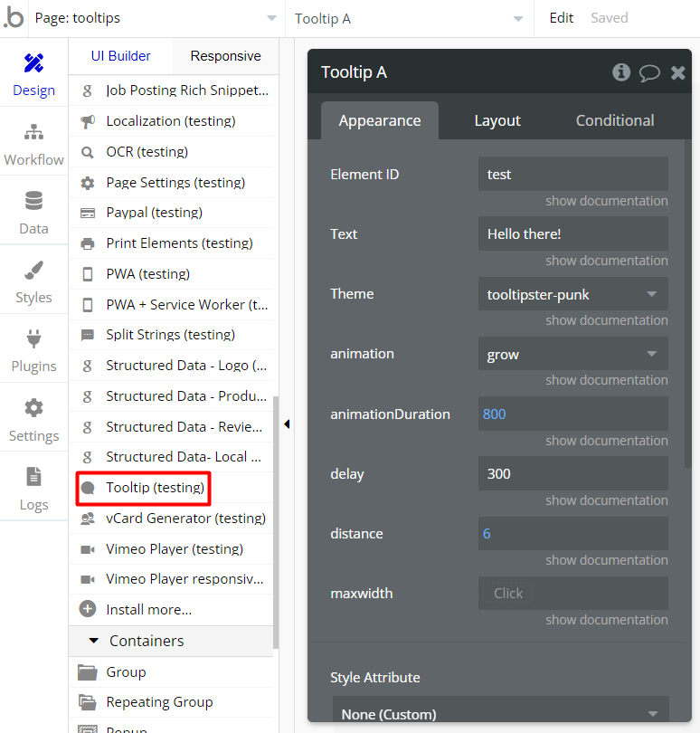700x733 pixels.
Task: Open the Theme tooltipster-punk dropdown
Action: (x=572, y=294)
